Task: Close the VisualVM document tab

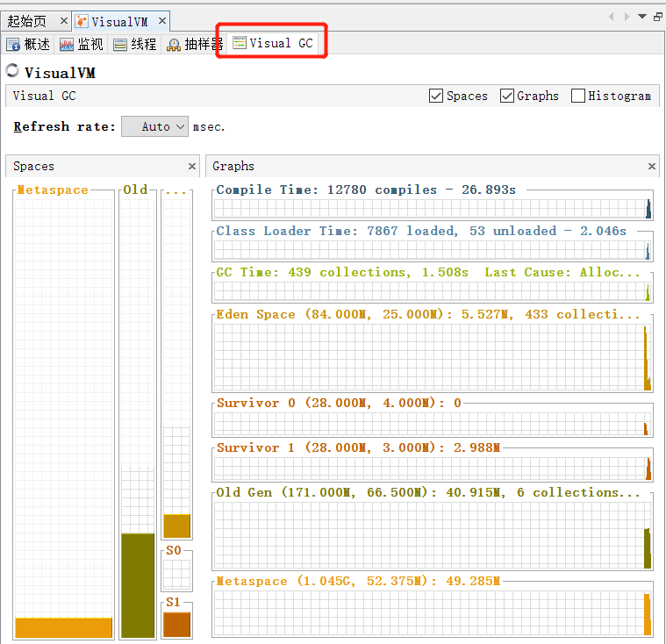Action: (162, 21)
